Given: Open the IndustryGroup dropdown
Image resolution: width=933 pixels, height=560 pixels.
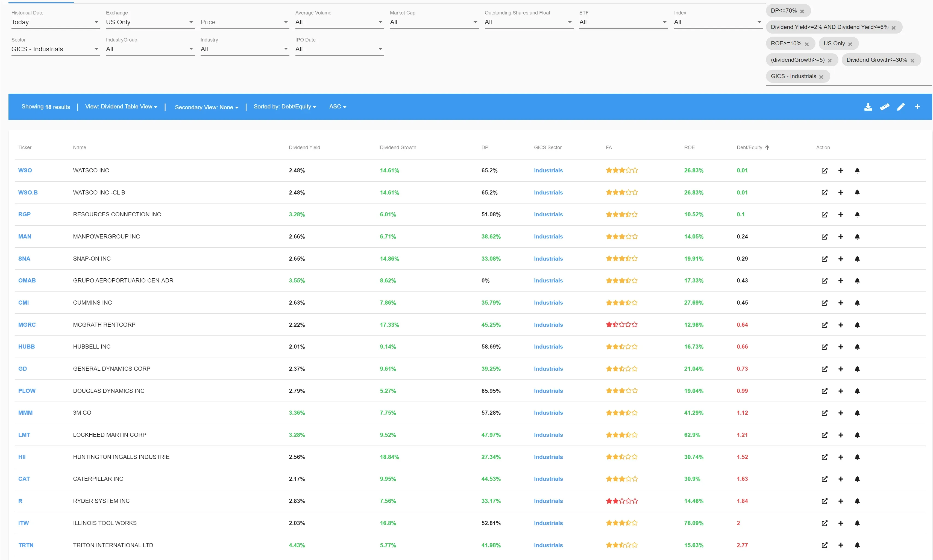Looking at the screenshot, I should (x=150, y=49).
